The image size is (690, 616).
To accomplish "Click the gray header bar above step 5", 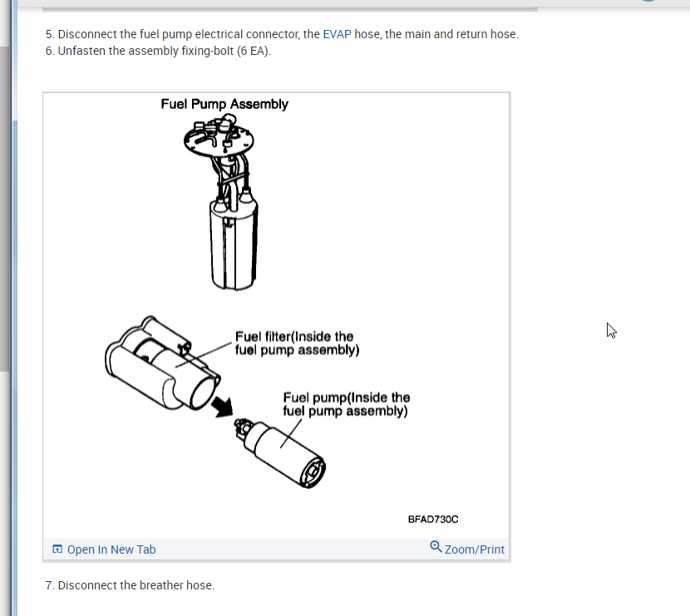I will click(x=289, y=5).
